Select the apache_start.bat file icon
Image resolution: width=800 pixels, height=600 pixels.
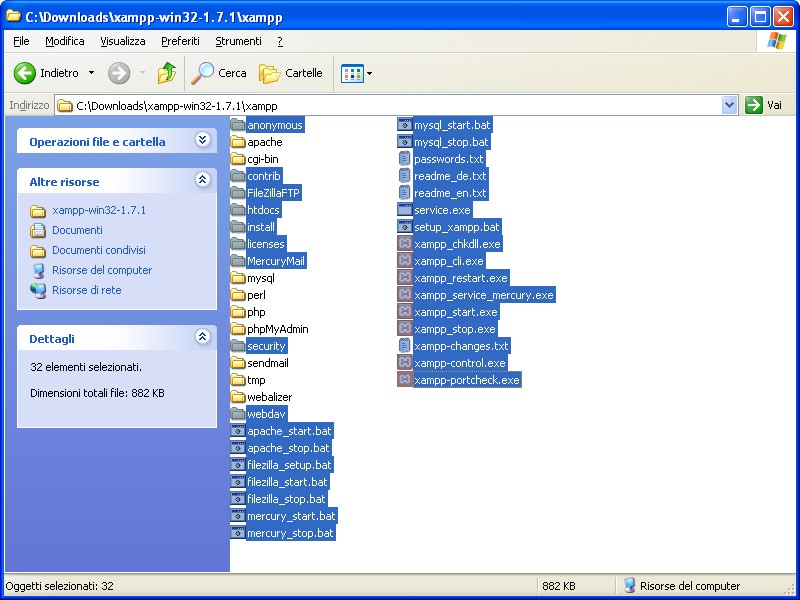(238, 431)
